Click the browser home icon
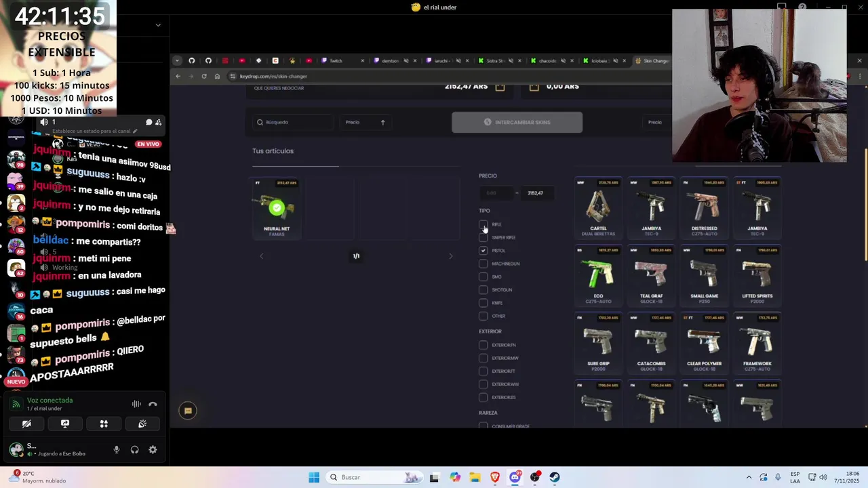Viewport: 868px width, 488px height. [217, 76]
